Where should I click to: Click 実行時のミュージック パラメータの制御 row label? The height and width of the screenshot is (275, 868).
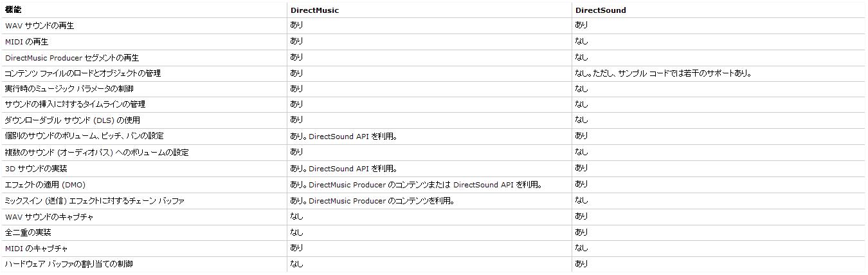point(69,89)
